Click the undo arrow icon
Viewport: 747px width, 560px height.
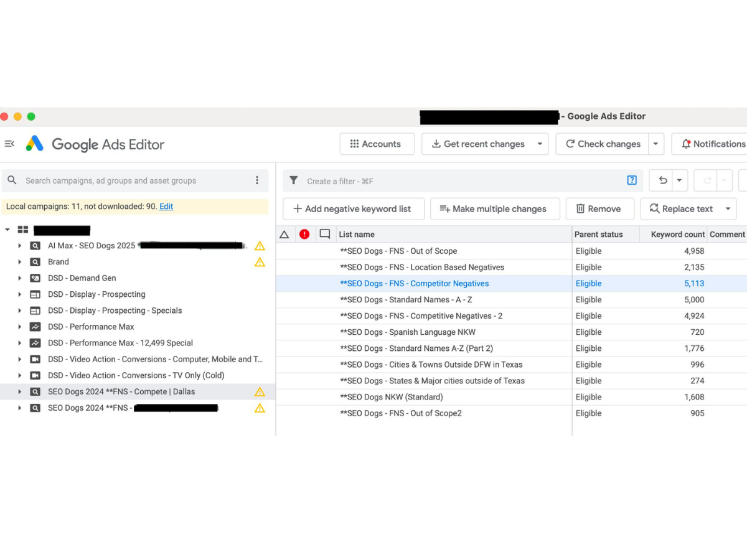[x=663, y=180]
